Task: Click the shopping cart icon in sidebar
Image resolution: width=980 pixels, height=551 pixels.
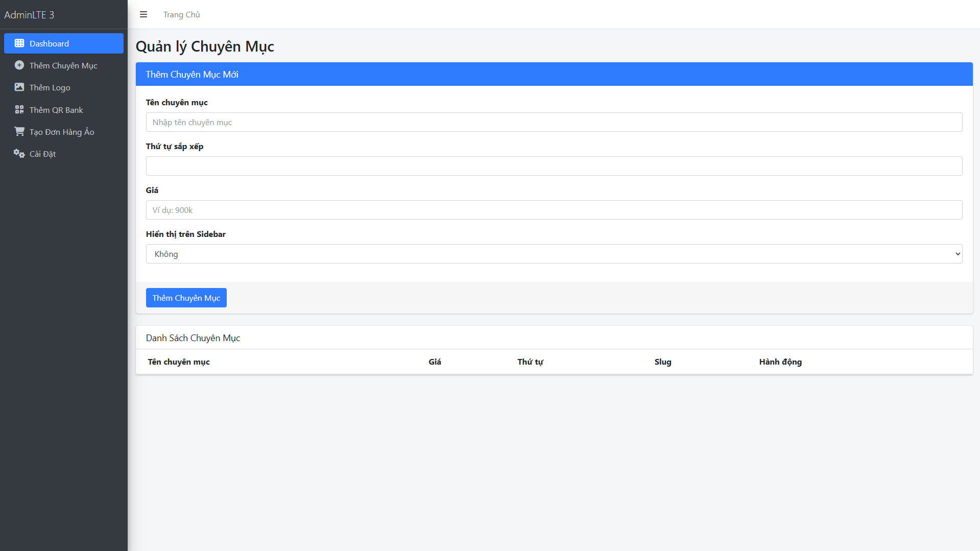Action: pos(19,132)
